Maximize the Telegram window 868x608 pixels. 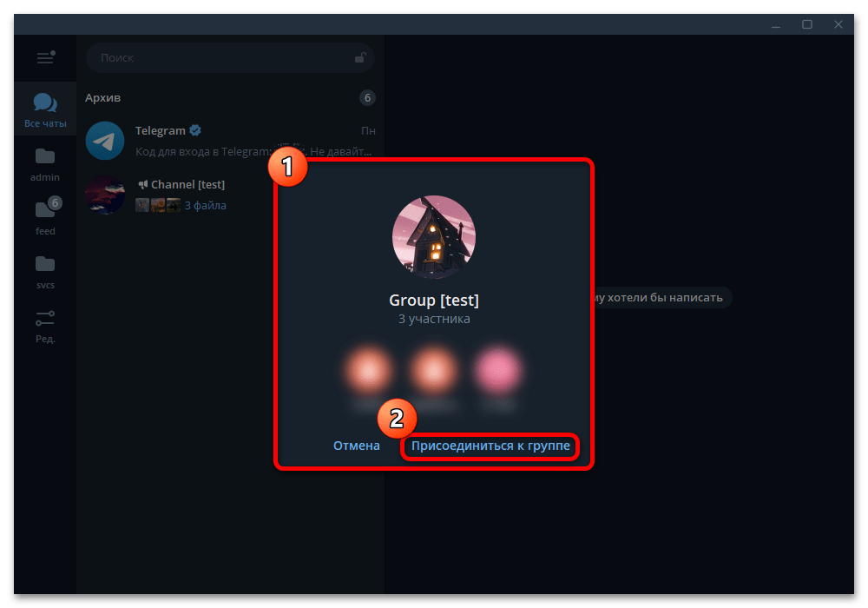[x=807, y=25]
